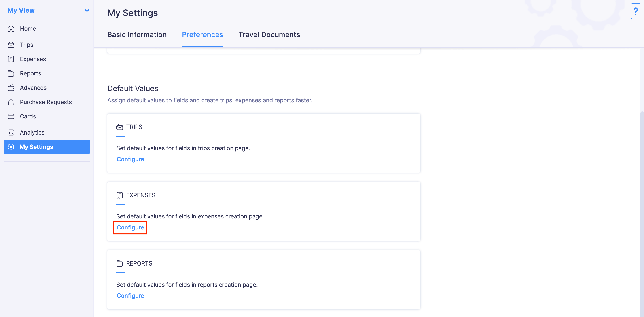Select the Home icon in the sidebar
Image resolution: width=644 pixels, height=317 pixels.
pos(11,28)
